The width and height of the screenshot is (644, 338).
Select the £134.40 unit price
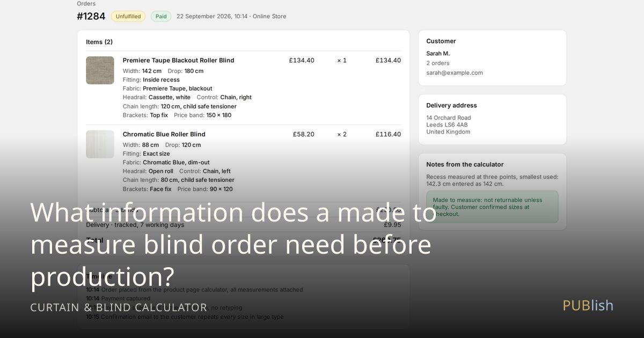tap(302, 60)
